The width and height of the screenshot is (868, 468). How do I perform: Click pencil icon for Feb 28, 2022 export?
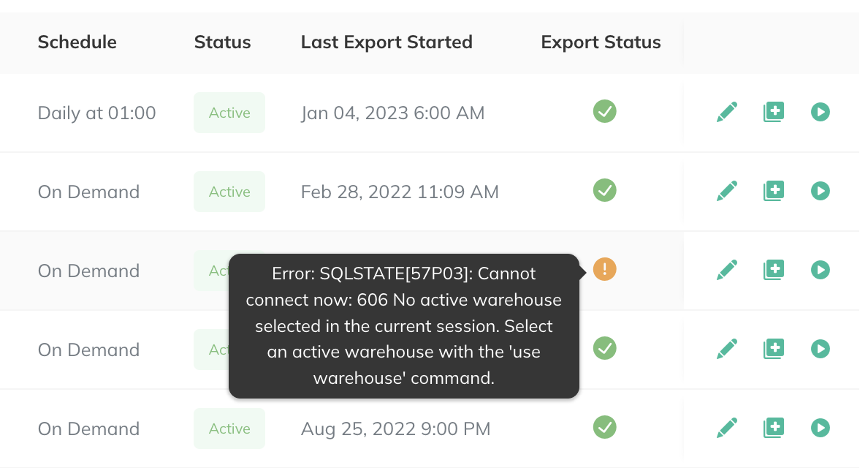click(x=727, y=191)
